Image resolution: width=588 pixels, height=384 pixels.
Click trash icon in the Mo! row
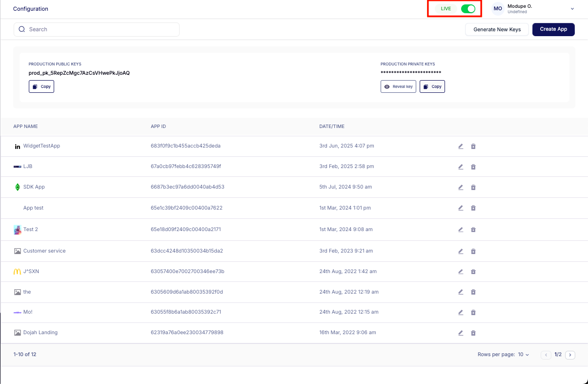473,312
